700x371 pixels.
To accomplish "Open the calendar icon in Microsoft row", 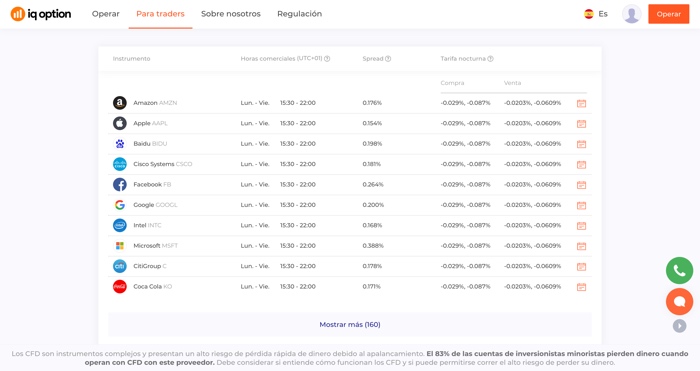I will click(x=581, y=246).
